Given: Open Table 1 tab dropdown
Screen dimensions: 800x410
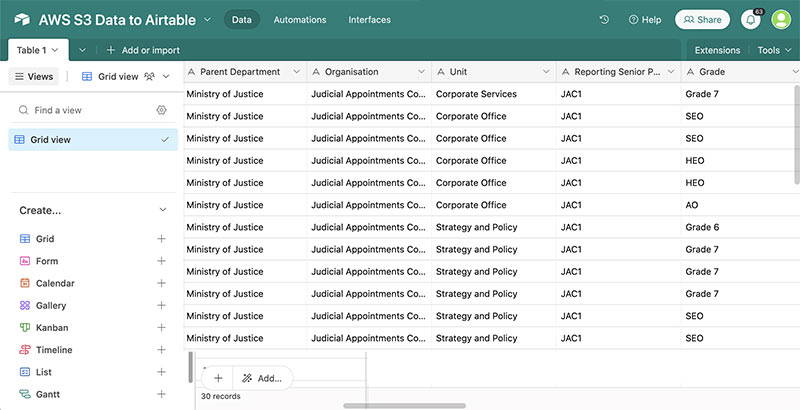Looking at the screenshot, I should 55,50.
